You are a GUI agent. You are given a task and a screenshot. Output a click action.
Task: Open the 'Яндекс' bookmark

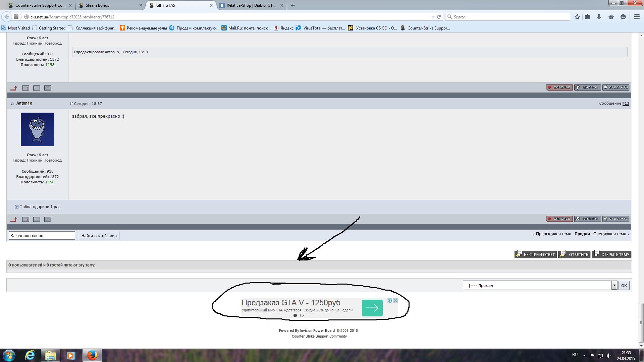point(284,28)
